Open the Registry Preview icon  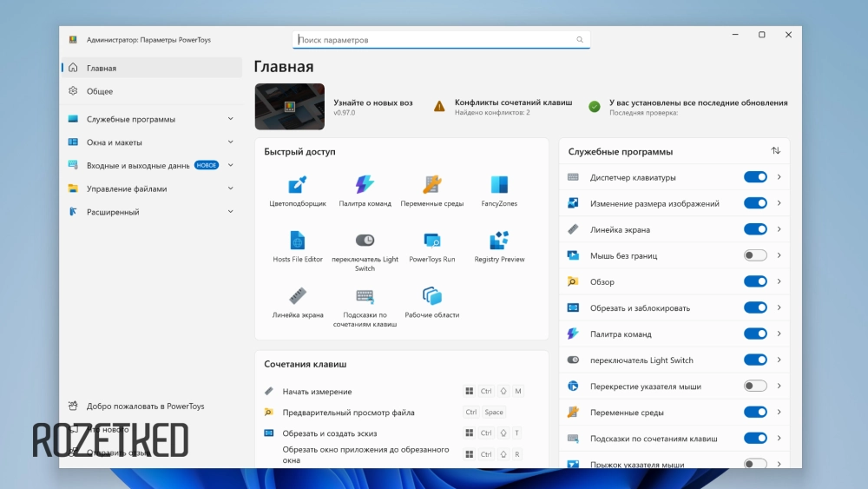tap(499, 241)
